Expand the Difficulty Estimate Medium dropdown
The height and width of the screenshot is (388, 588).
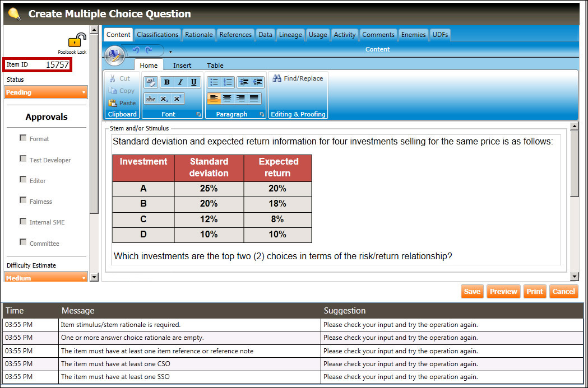(46, 278)
